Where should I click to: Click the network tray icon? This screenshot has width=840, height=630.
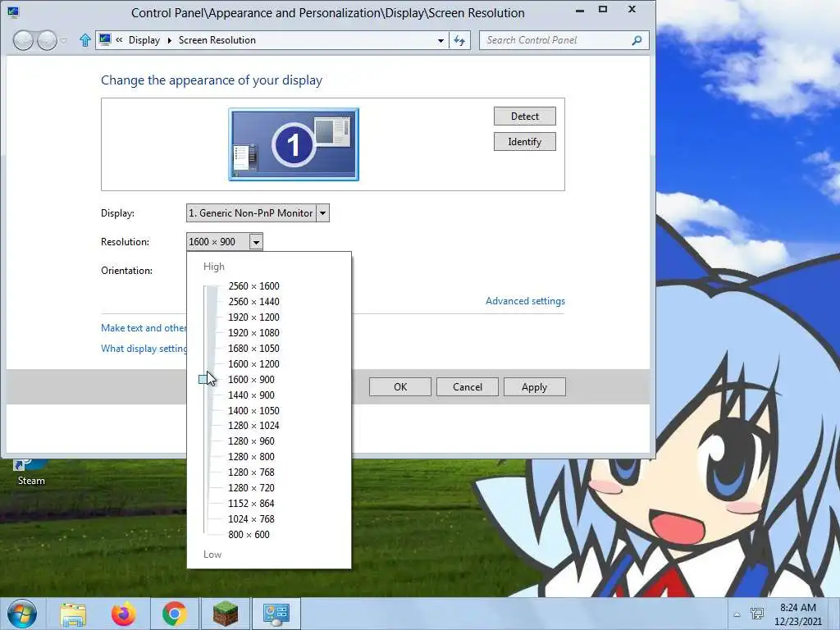click(x=757, y=614)
